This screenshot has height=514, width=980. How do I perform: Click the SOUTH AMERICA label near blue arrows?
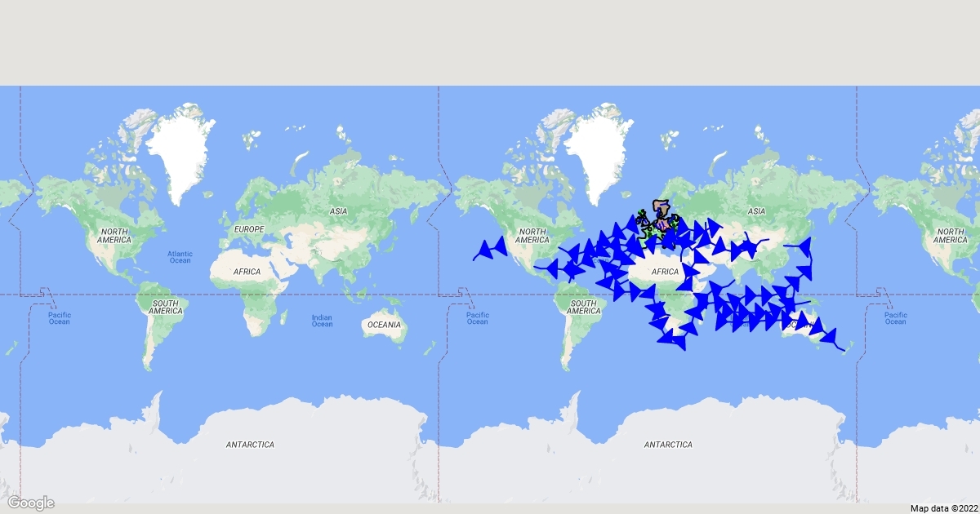point(584,307)
